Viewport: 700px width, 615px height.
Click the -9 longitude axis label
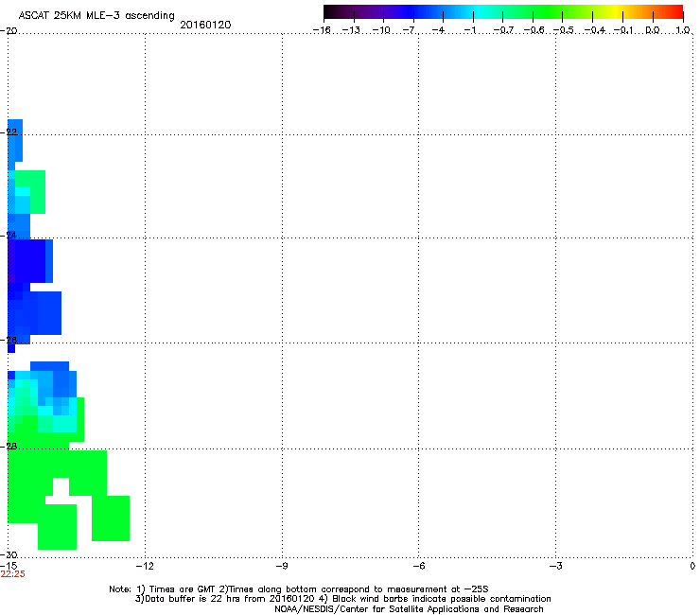pyautogui.click(x=281, y=567)
